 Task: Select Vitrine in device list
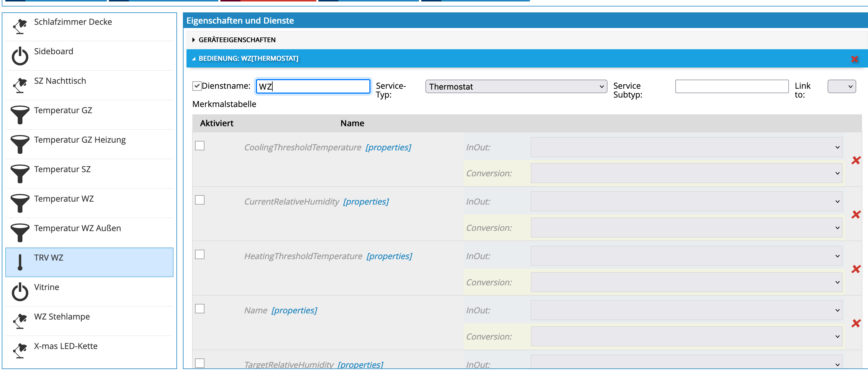(89, 292)
